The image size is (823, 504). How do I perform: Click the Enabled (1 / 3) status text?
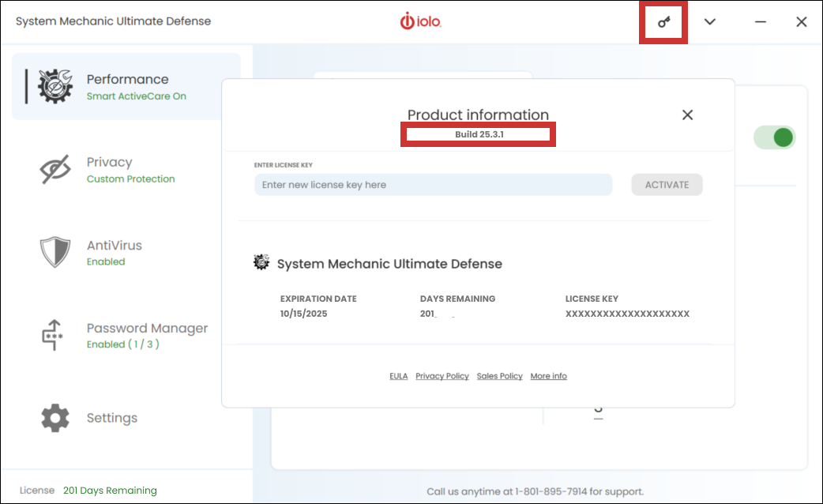coord(123,344)
